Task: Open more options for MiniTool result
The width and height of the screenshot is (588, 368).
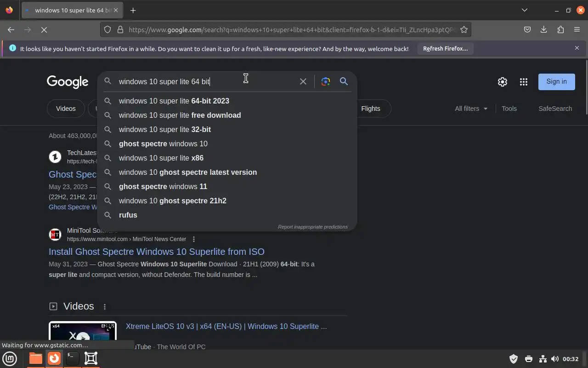Action: pos(194,239)
